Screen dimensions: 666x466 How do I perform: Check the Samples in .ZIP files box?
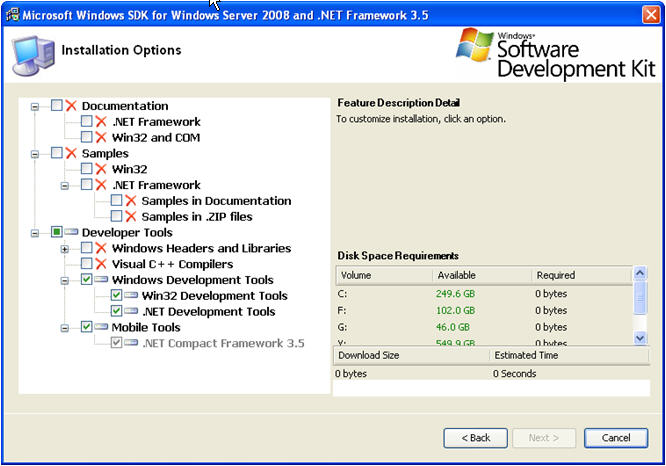[x=116, y=216]
